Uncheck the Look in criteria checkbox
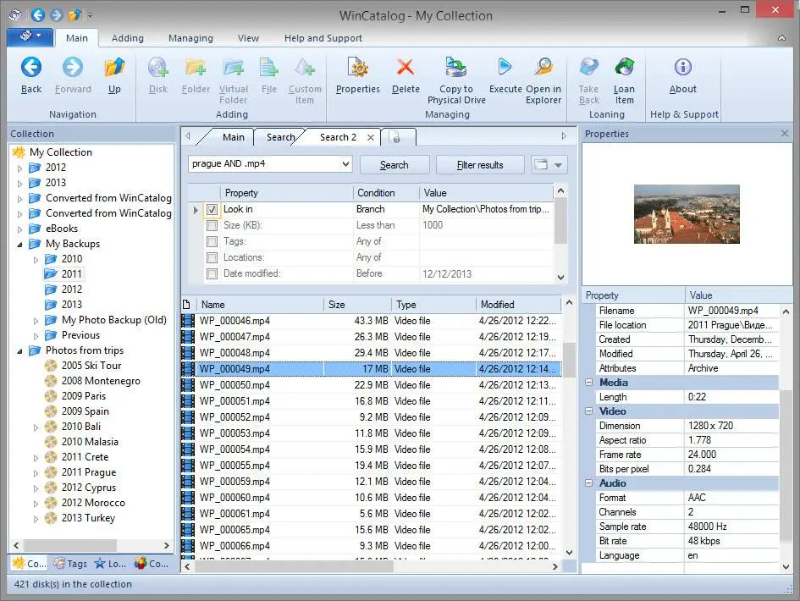This screenshot has width=800, height=601. (x=212, y=210)
